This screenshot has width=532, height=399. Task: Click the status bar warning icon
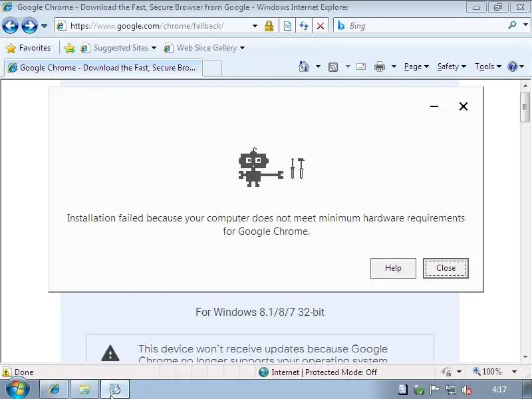coord(7,372)
